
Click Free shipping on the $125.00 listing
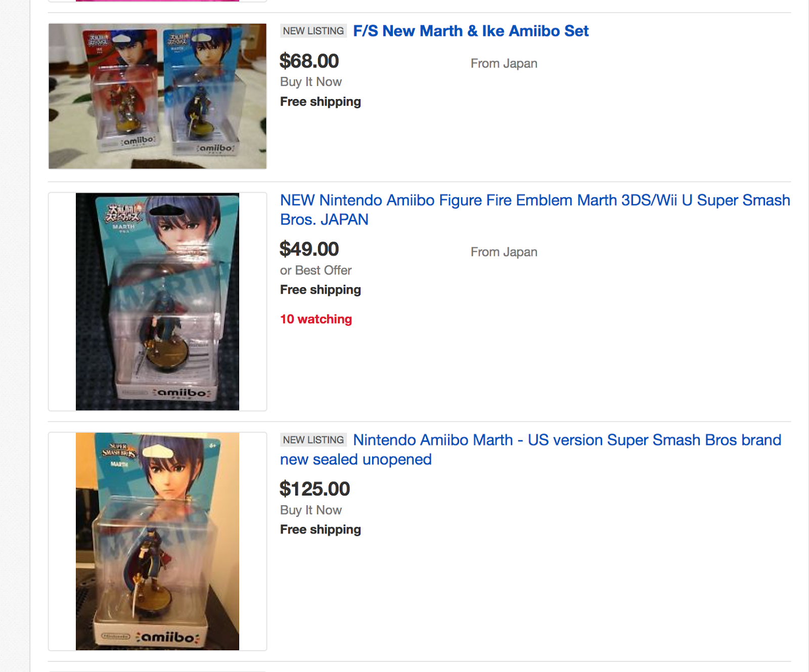point(321,529)
